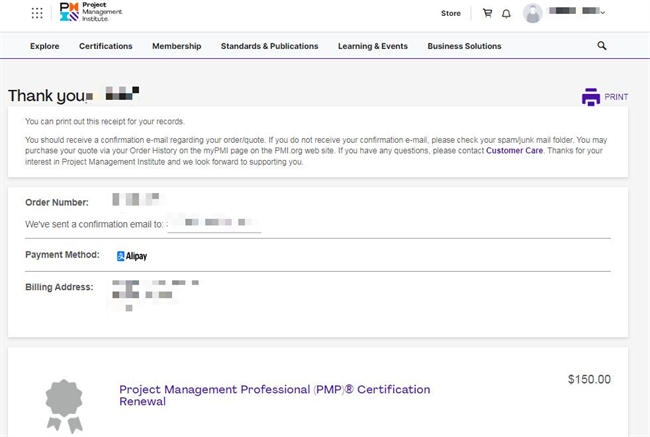Go to the Business Solutions menu
This screenshot has height=437, width=650.
coord(464,46)
